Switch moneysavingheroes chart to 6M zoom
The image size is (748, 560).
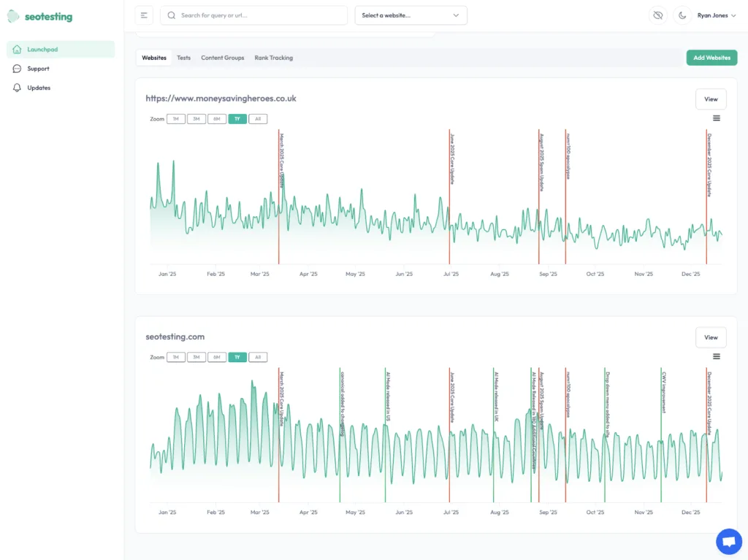[x=216, y=118]
